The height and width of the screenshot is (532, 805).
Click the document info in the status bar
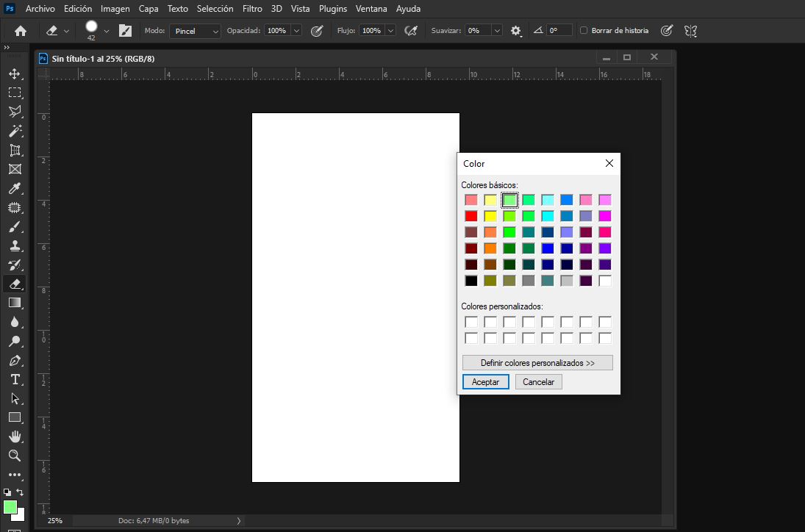click(154, 520)
